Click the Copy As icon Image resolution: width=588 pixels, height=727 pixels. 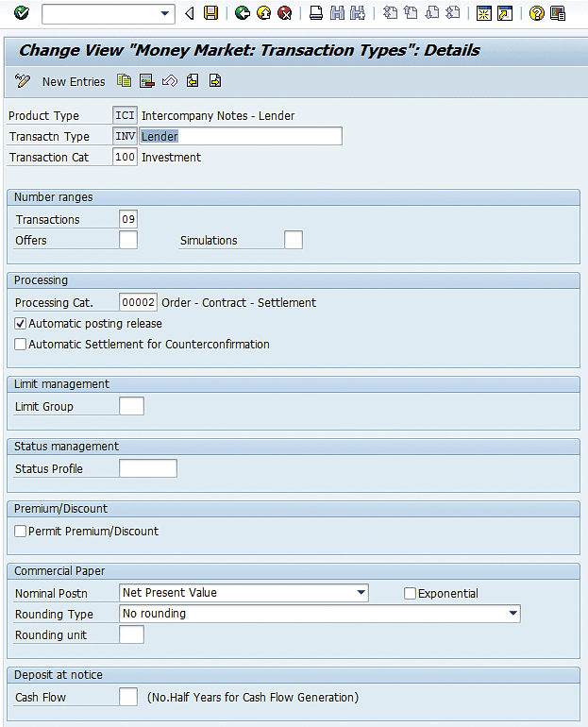click(x=125, y=81)
